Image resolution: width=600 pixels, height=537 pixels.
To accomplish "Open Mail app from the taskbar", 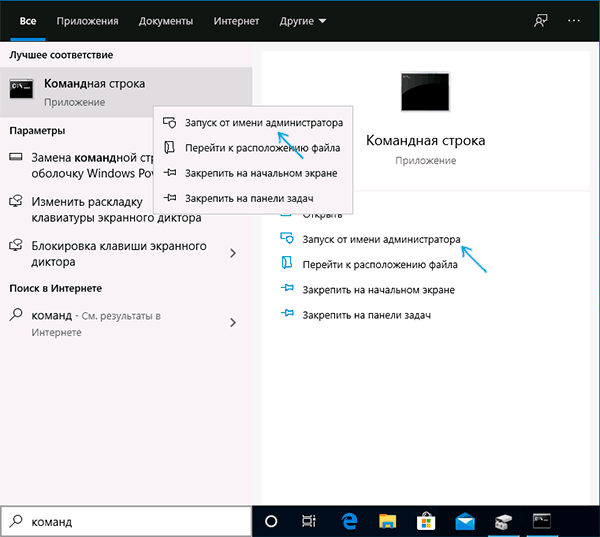I will [x=465, y=522].
